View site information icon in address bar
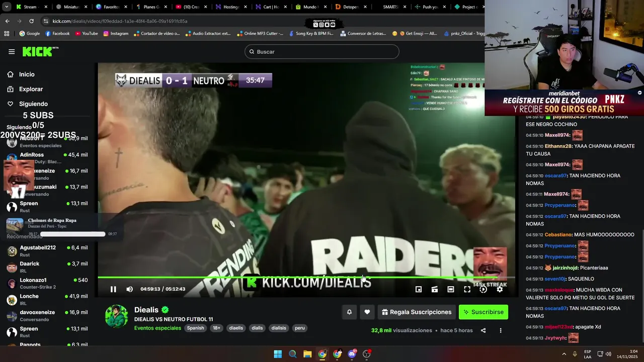This screenshot has width=644, height=362. pyautogui.click(x=46, y=21)
